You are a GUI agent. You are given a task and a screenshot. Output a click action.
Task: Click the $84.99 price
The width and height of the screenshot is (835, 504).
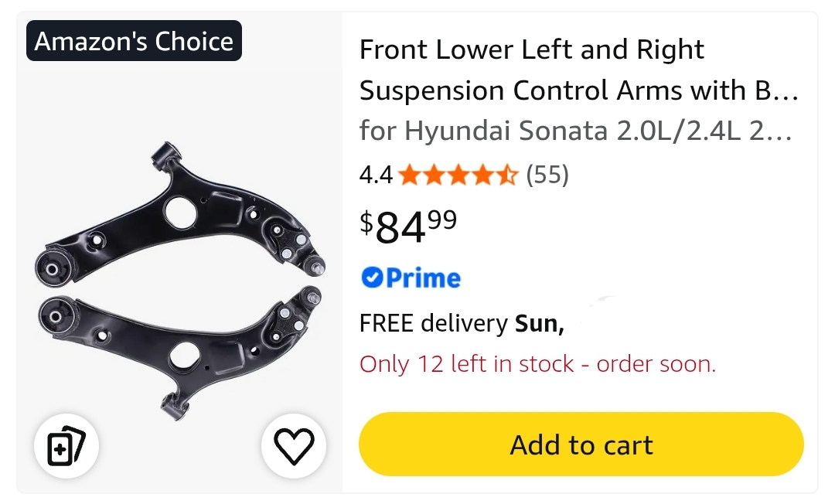pos(408,226)
